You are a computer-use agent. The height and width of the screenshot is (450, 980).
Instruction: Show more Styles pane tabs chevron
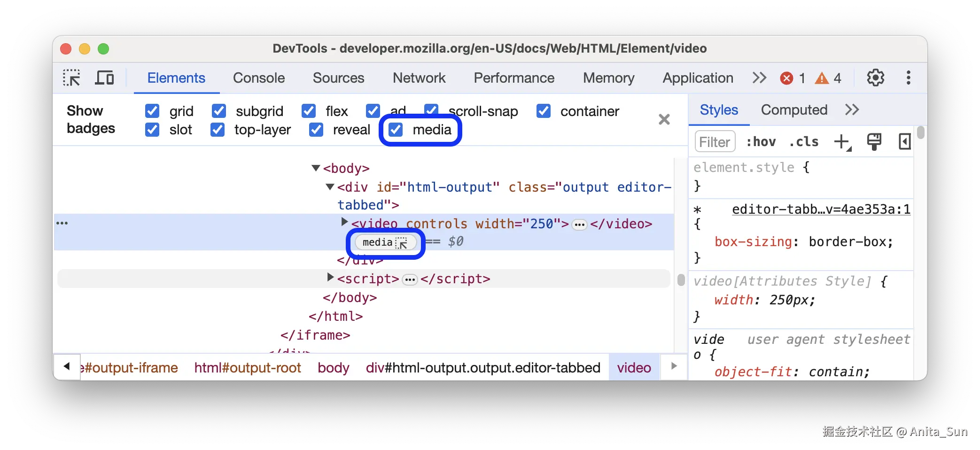click(852, 110)
